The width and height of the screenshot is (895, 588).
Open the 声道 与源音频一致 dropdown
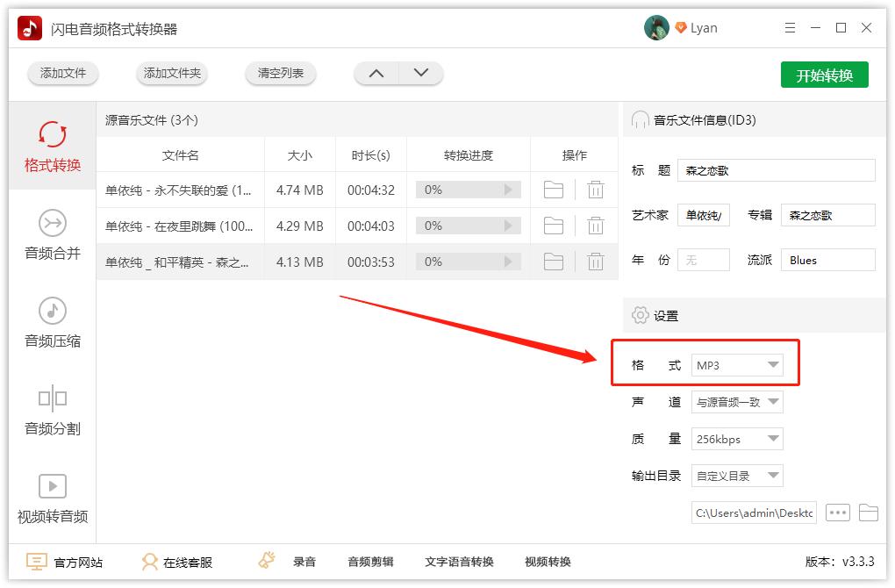click(737, 401)
